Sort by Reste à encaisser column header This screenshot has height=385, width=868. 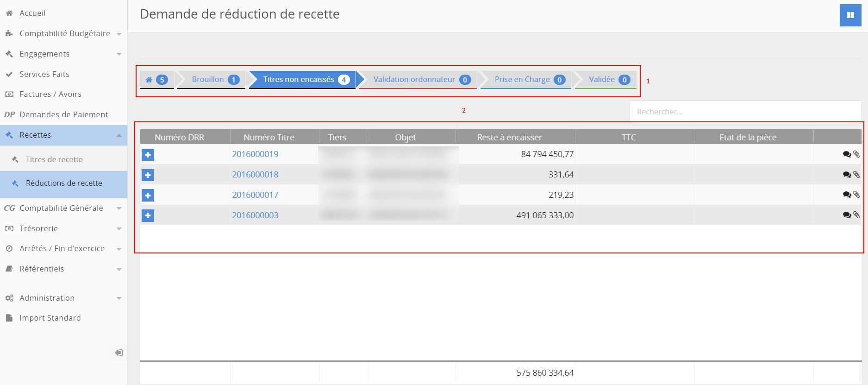pos(509,137)
